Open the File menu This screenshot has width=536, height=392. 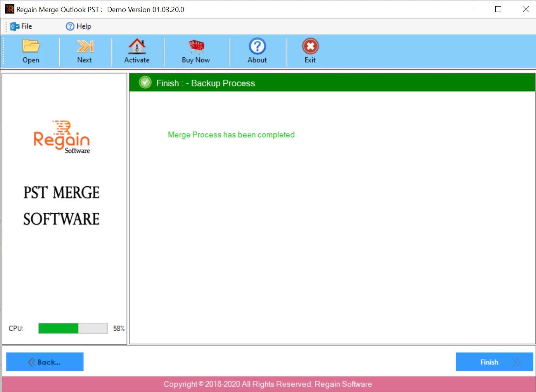(x=21, y=26)
